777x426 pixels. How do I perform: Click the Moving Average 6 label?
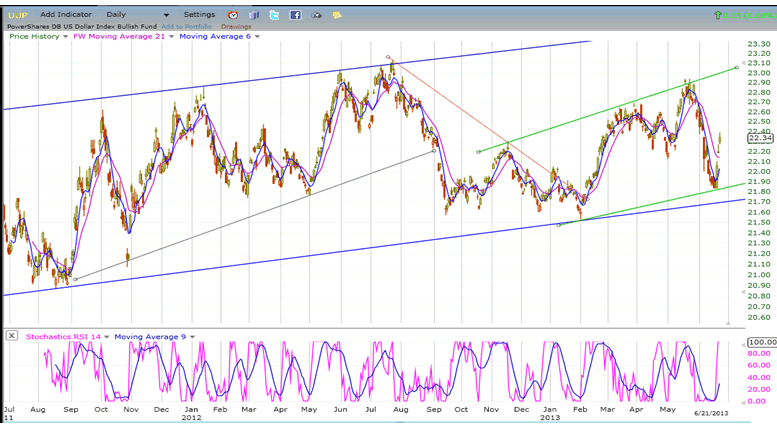tap(215, 36)
